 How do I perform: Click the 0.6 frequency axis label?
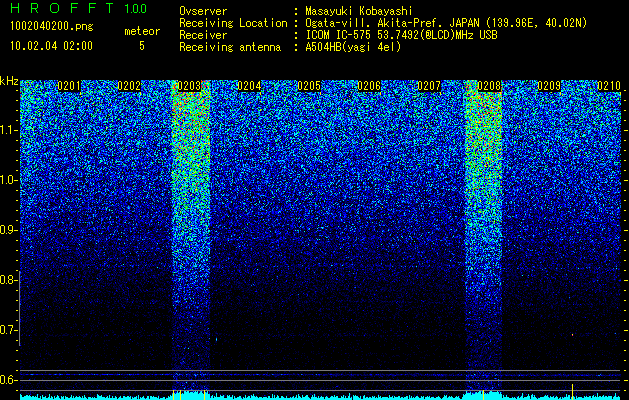coord(7,380)
